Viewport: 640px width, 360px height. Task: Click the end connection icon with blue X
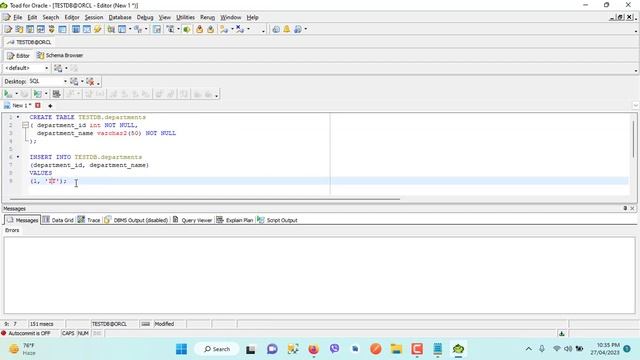click(x=240, y=29)
